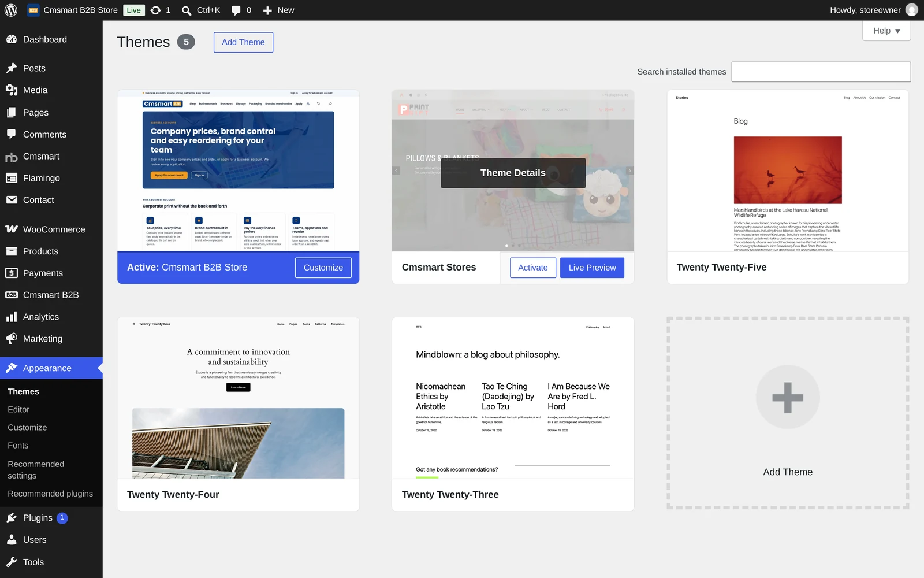Click the Add Theme label in dashed box
924x578 pixels.
click(x=788, y=472)
